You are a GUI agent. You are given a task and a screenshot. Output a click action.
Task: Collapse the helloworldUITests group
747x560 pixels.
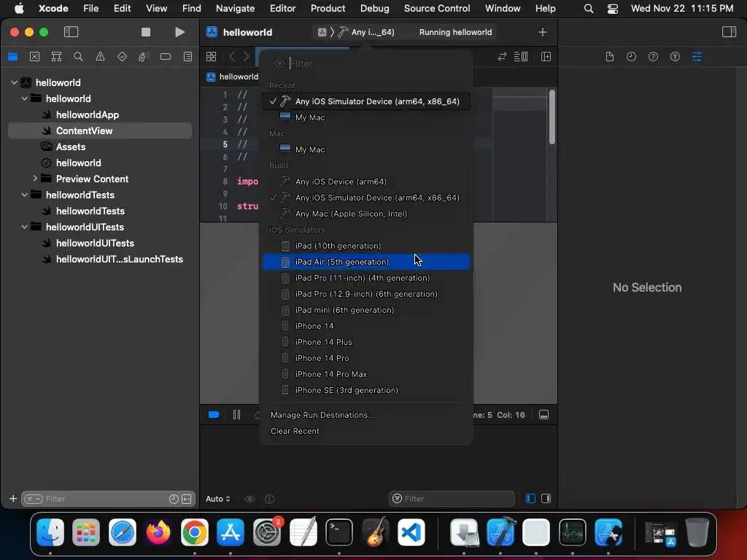tap(24, 227)
